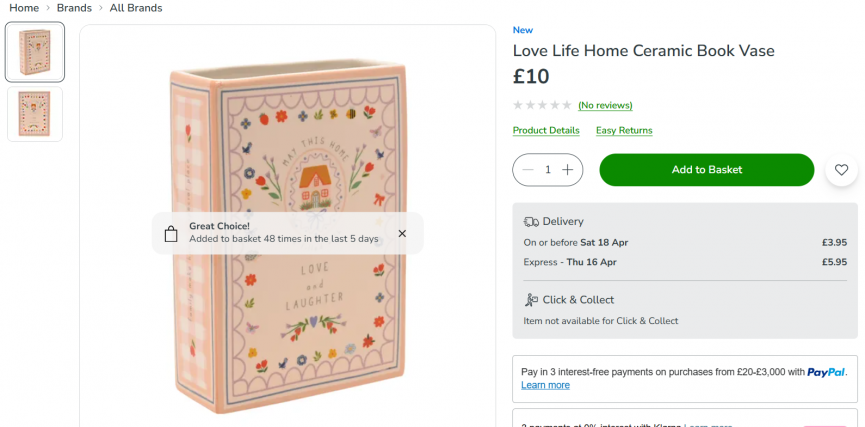Viewport: 865px width, 427px height.
Task: Click the basket icon in the notification
Action: click(x=171, y=234)
